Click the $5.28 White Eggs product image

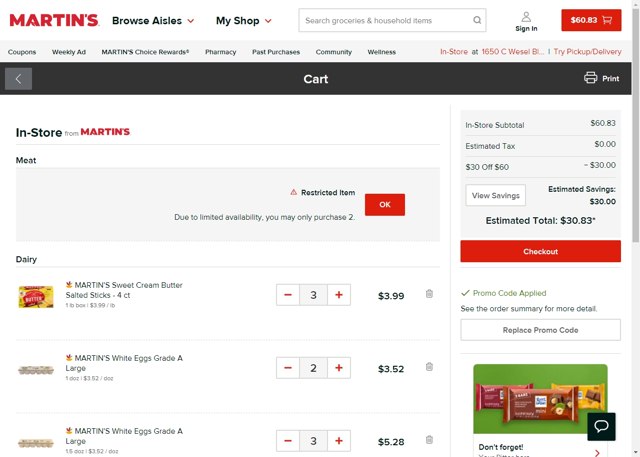(36, 443)
